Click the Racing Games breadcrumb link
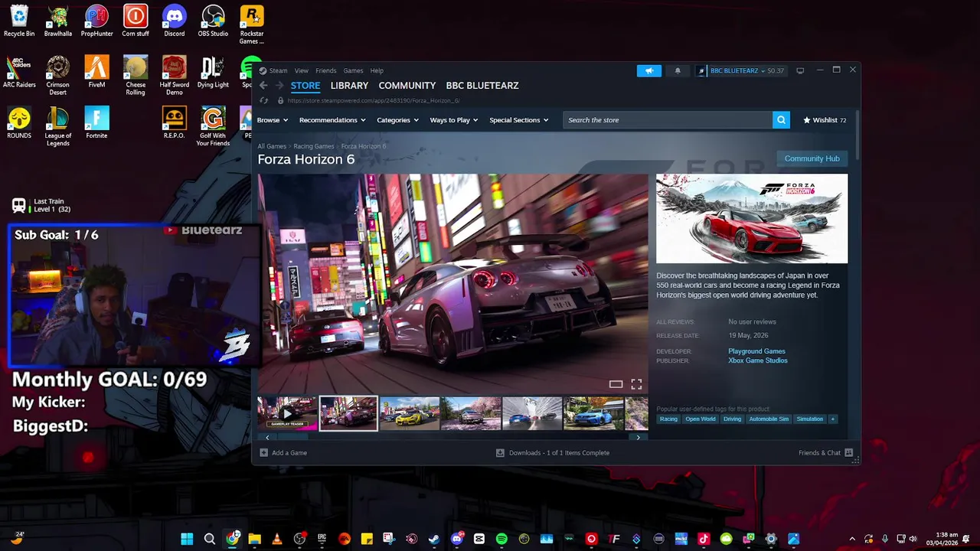 pos(314,146)
